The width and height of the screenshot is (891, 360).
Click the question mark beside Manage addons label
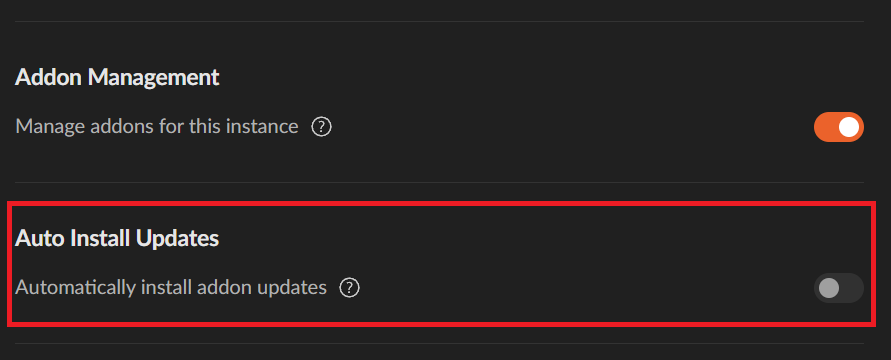pos(321,127)
